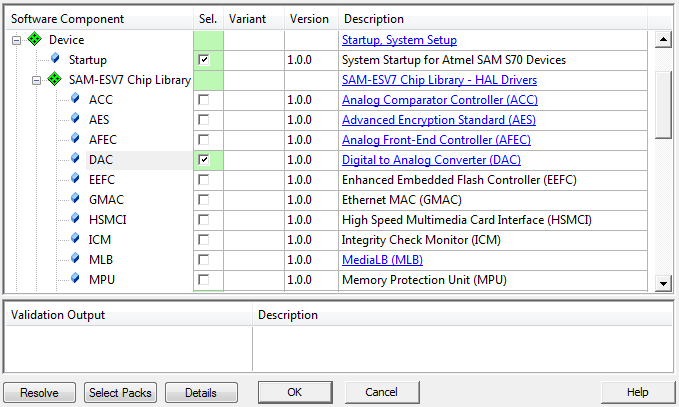The width and height of the screenshot is (679, 407).
Task: Click the Version column header
Action: coord(310,19)
